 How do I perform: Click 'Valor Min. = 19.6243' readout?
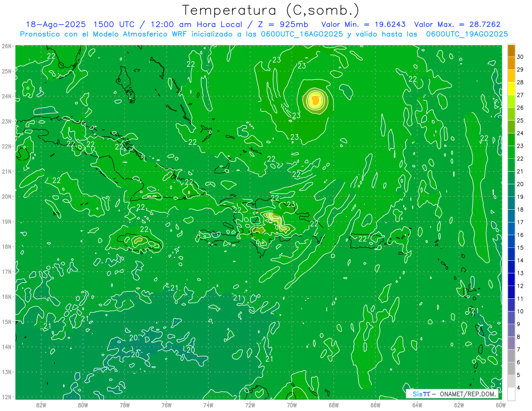[x=364, y=24]
